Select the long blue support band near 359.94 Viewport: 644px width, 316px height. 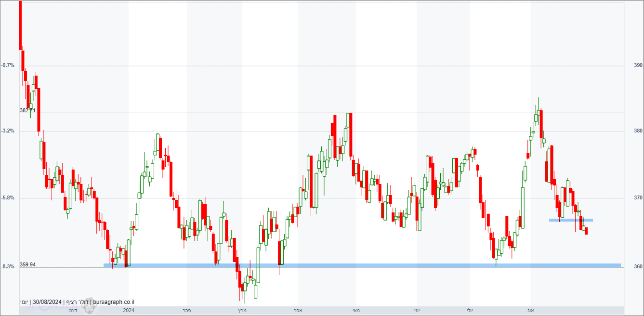[x=362, y=265]
